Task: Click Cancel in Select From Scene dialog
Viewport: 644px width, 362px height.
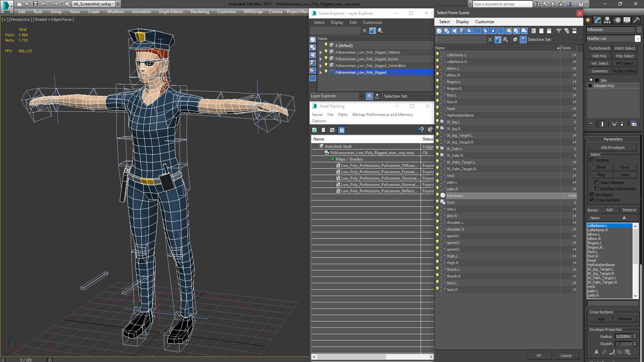Action: 566,356
